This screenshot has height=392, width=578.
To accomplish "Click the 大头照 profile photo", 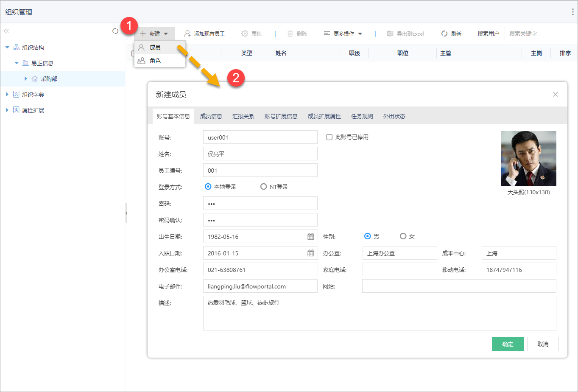I will [x=529, y=159].
